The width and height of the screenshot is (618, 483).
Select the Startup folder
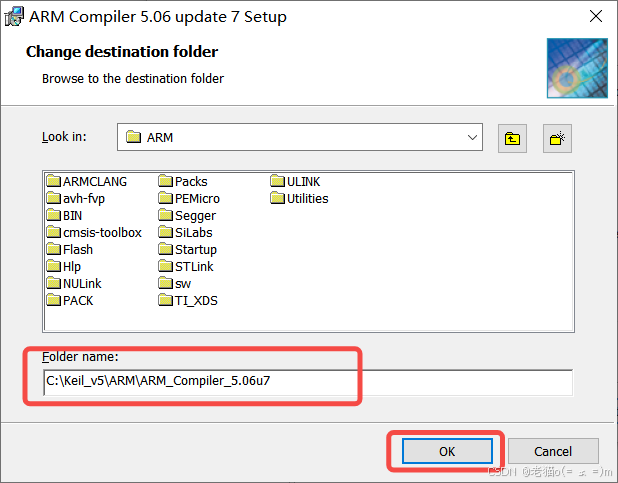pos(188,249)
